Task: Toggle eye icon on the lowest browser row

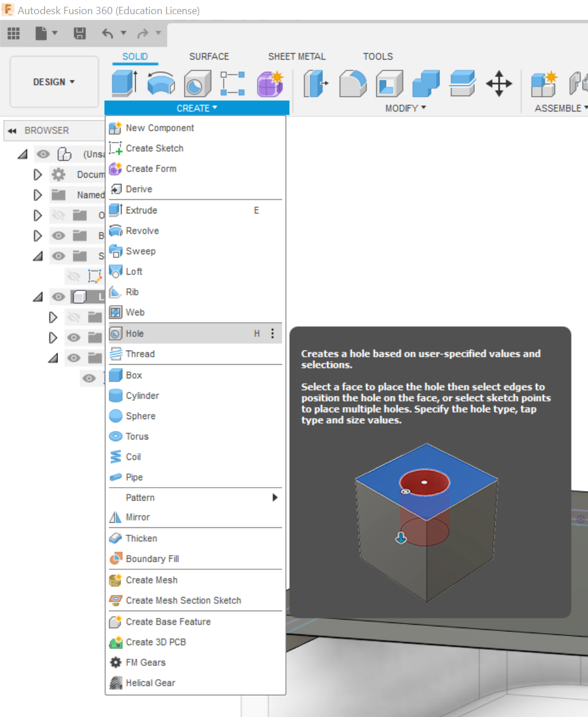Action: click(x=89, y=378)
